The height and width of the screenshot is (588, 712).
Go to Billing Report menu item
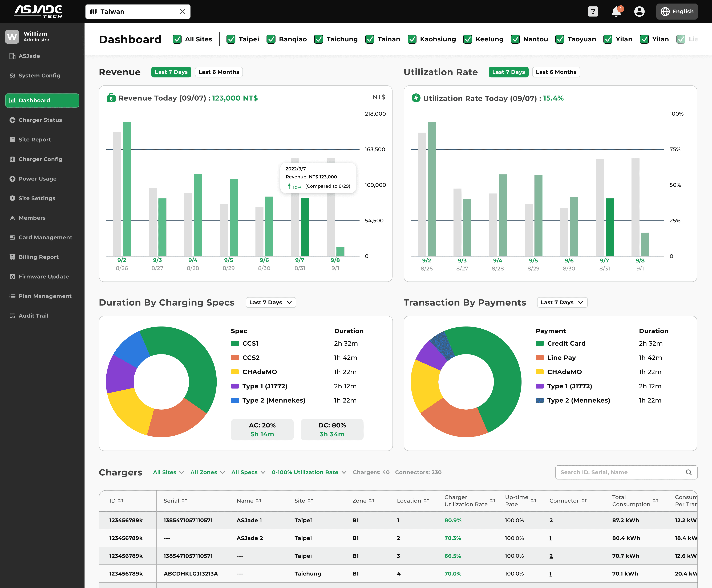[x=38, y=257]
